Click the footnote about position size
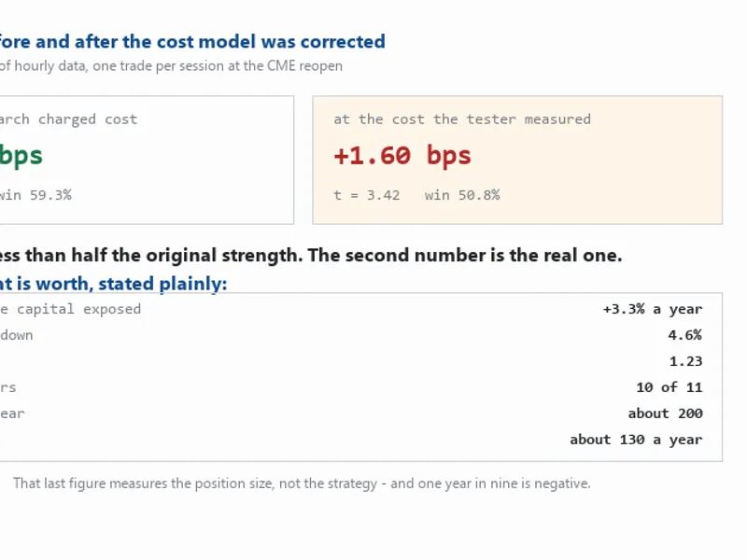The height and width of the screenshot is (560, 747). click(x=302, y=483)
